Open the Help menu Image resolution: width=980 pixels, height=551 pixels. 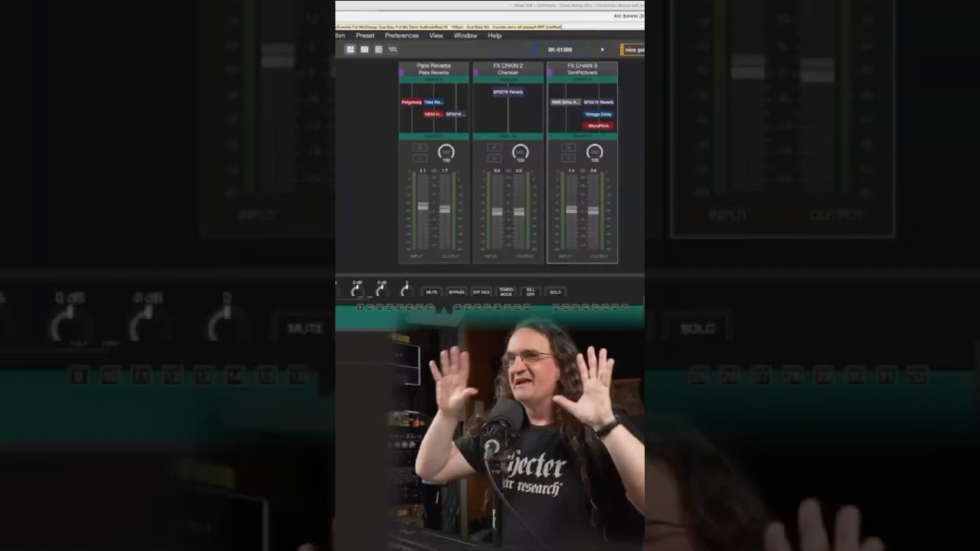pos(495,35)
